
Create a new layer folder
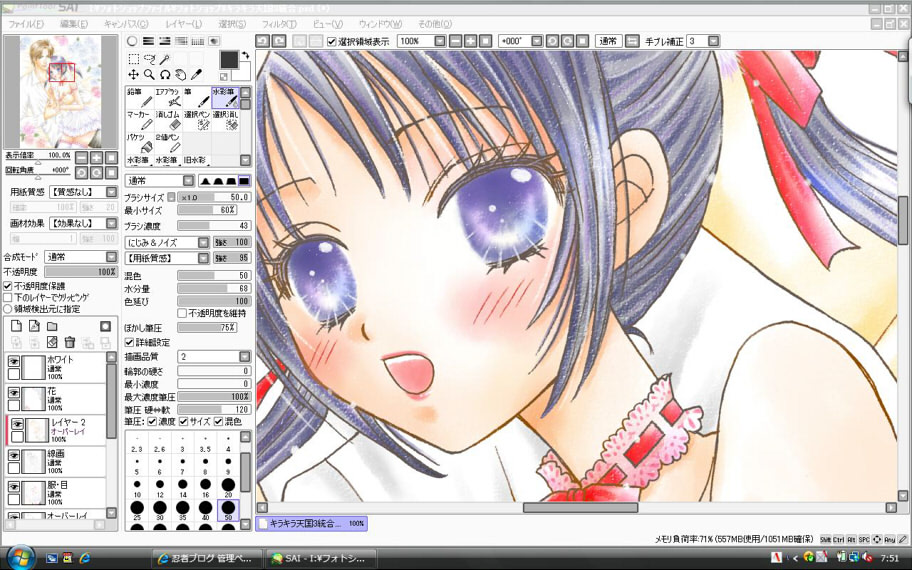pos(52,326)
